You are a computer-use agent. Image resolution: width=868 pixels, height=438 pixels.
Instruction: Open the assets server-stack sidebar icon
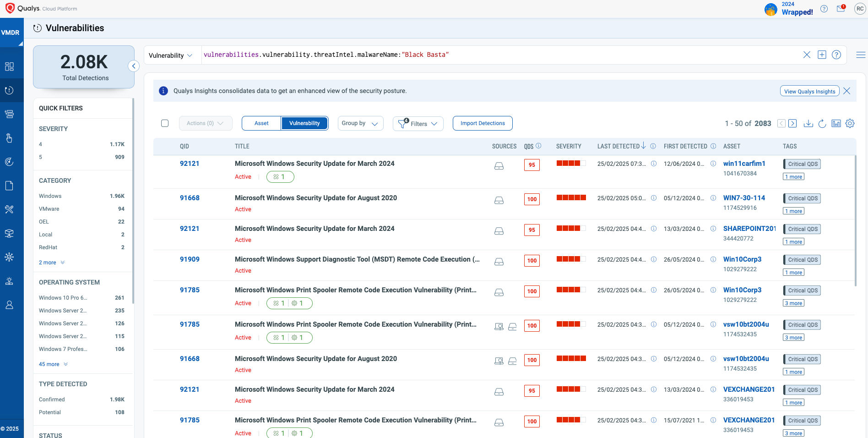click(x=9, y=114)
